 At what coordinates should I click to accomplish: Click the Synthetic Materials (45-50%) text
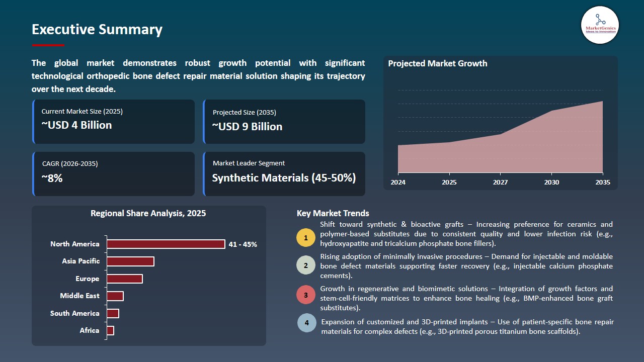coord(284,177)
